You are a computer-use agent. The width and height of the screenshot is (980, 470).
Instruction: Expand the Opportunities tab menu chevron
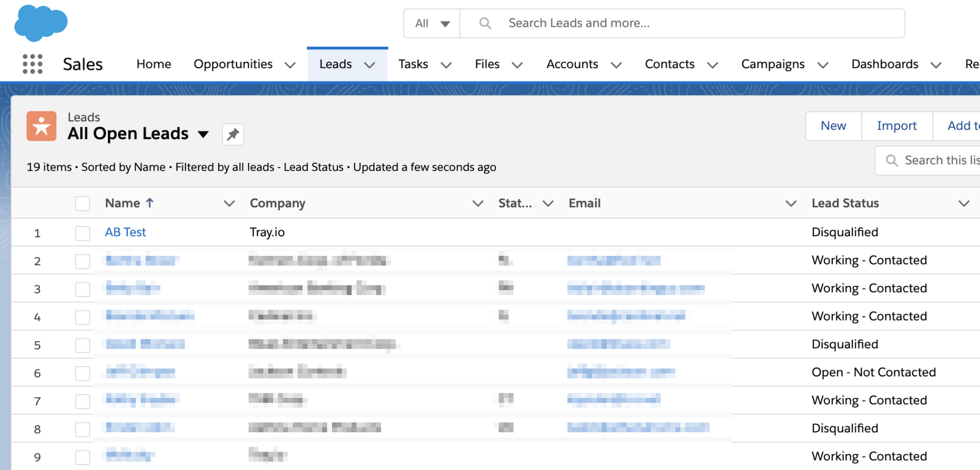(x=290, y=65)
